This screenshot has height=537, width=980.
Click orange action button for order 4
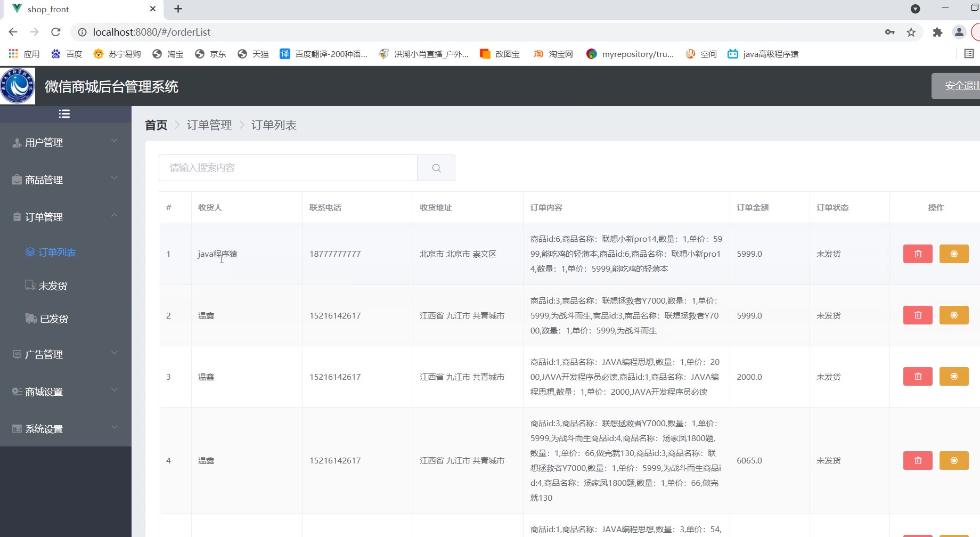tap(953, 461)
